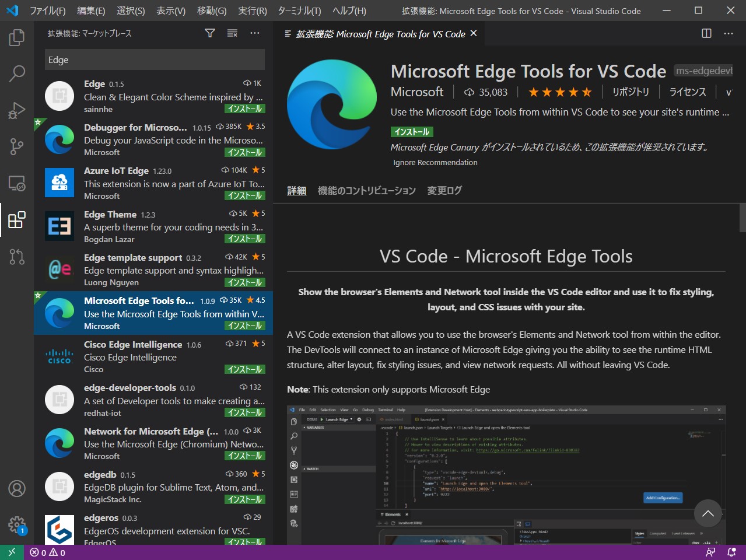Click the split editor icon
The image size is (746, 560).
[706, 33]
